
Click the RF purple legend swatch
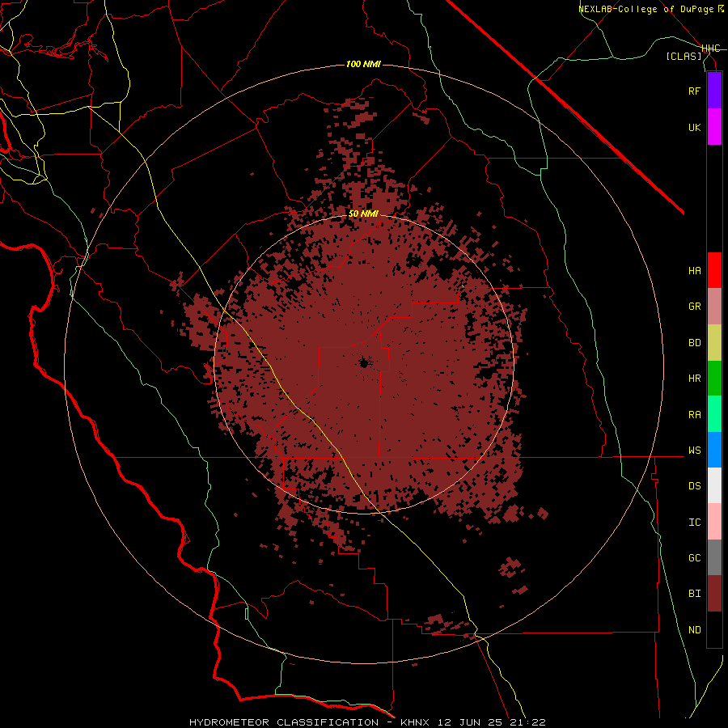click(714, 91)
